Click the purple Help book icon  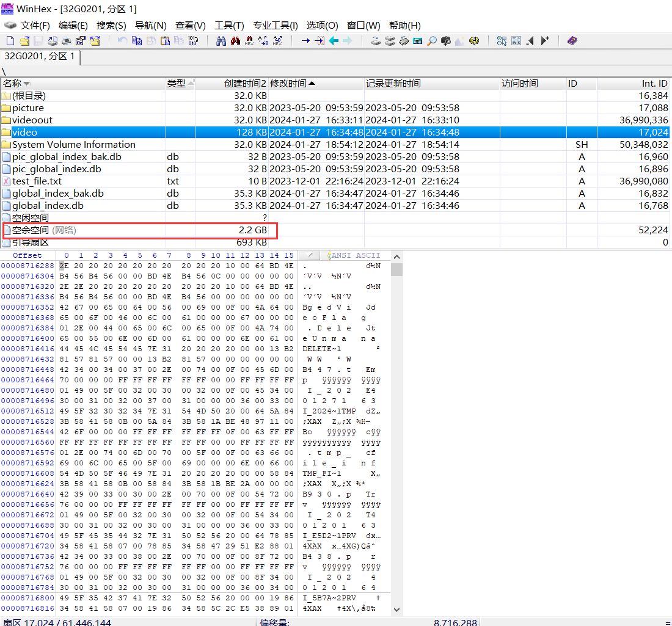[572, 41]
